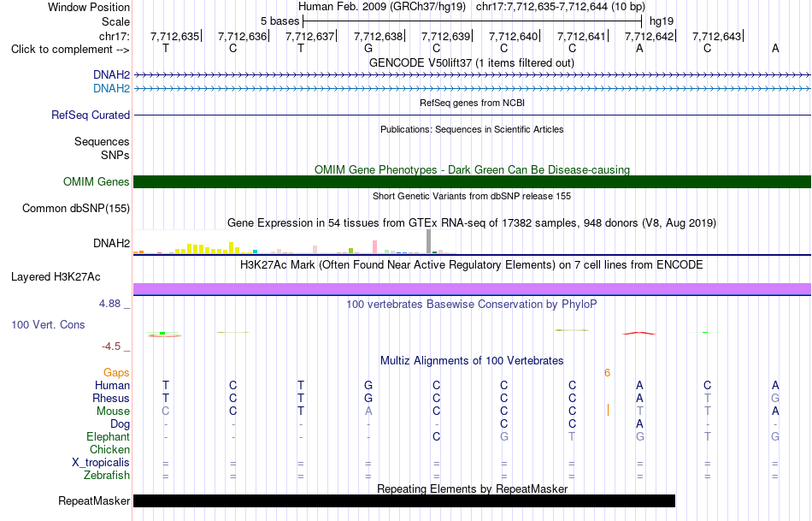Image resolution: width=812 pixels, height=521 pixels.
Task: Click base G in the complement row
Action: coord(368,48)
